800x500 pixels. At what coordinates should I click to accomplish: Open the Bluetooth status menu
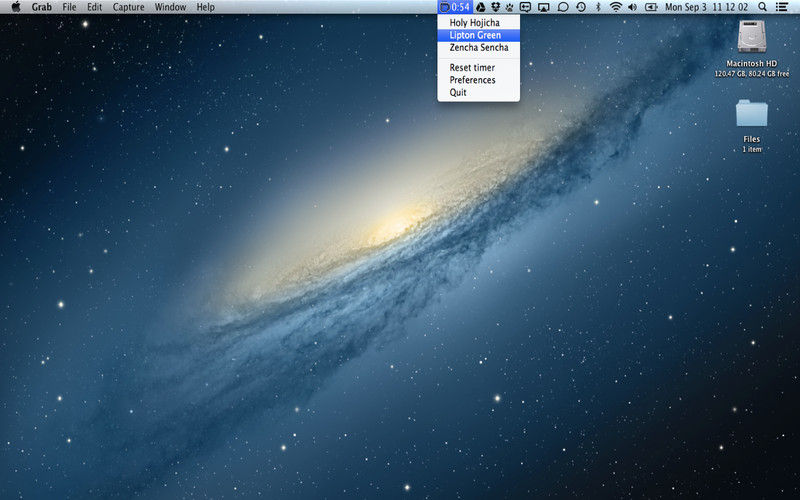pyautogui.click(x=598, y=7)
